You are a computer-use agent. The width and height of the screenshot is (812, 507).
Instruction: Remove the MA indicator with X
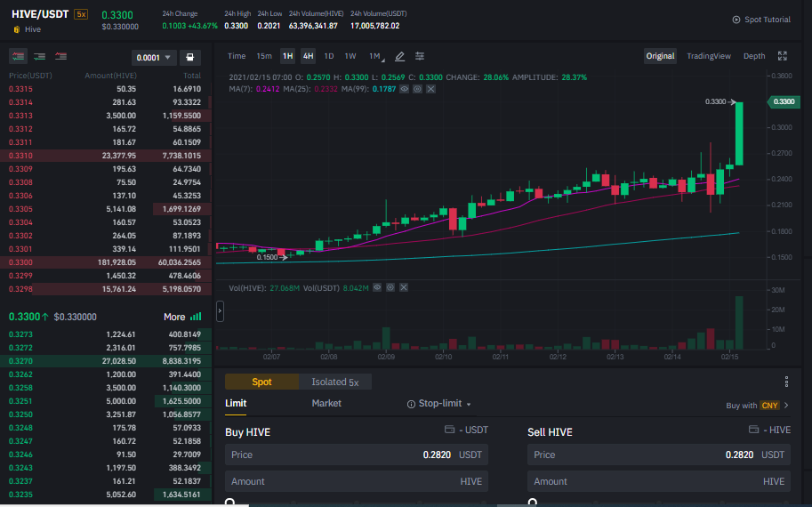point(430,89)
